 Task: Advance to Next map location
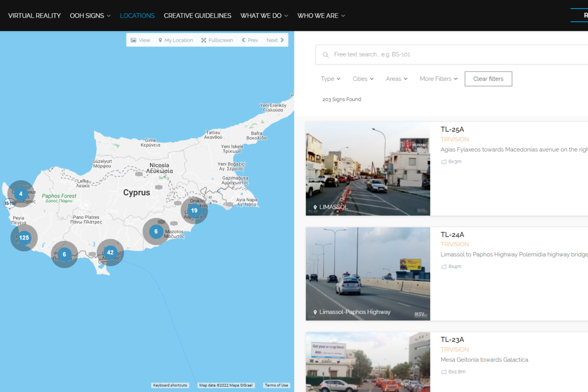(275, 40)
